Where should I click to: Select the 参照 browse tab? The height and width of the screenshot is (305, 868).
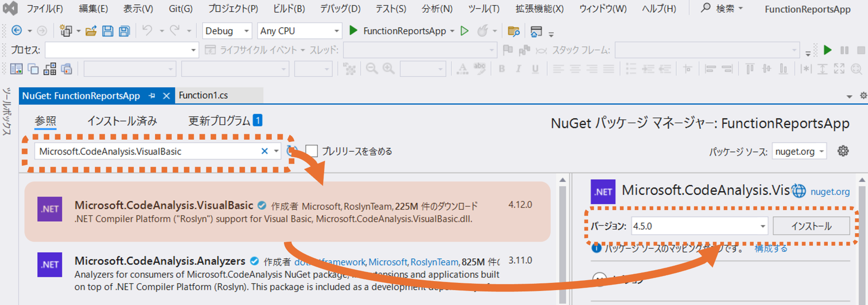pyautogui.click(x=46, y=121)
